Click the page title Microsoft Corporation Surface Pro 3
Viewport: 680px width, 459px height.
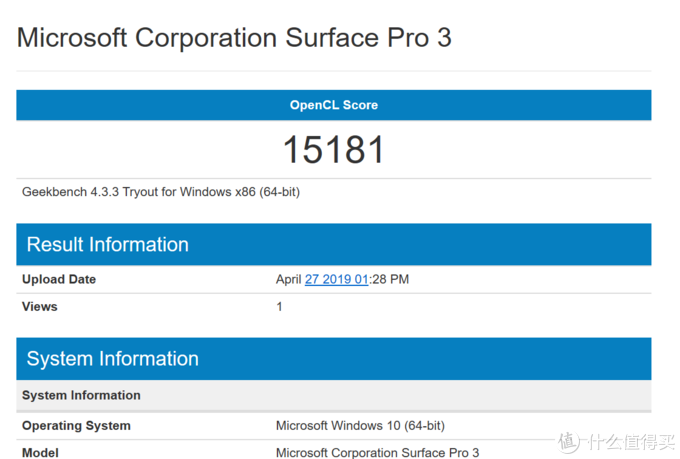pos(234,38)
